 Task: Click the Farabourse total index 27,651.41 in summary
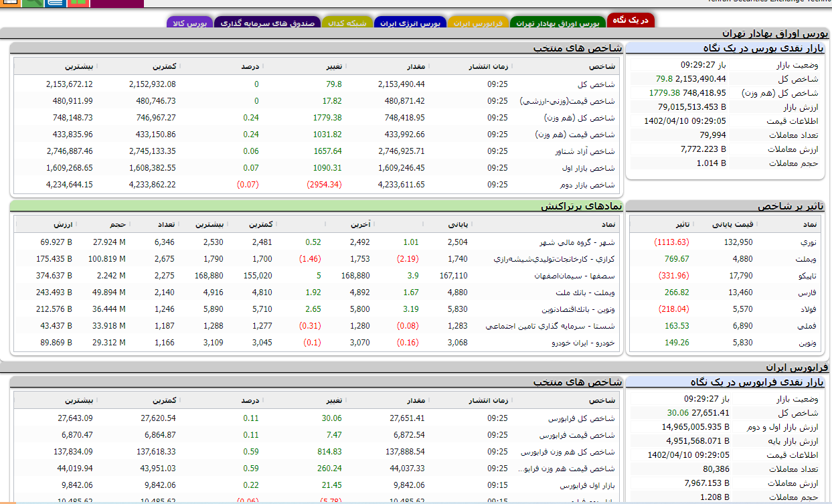point(710,413)
